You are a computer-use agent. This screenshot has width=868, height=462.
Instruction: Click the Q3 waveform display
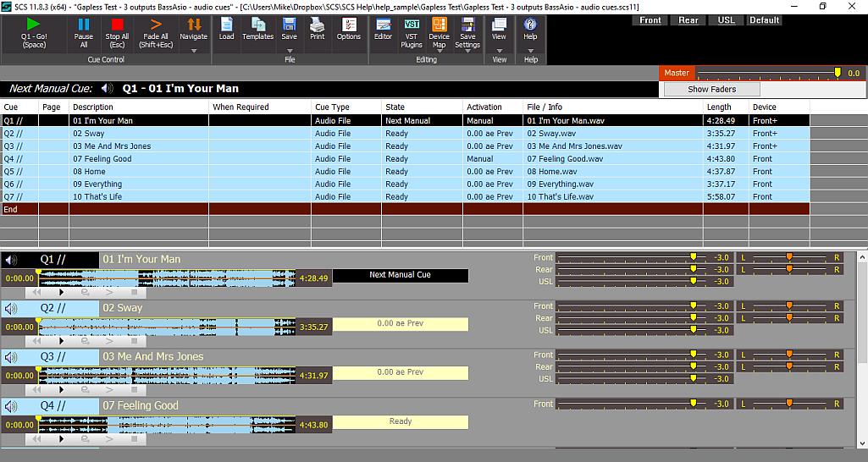[167, 376]
